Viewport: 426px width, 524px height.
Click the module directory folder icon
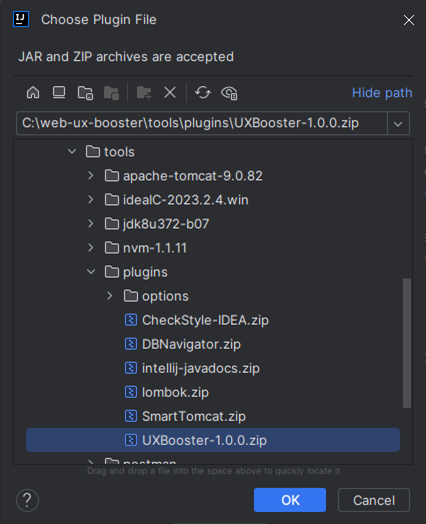(x=111, y=93)
